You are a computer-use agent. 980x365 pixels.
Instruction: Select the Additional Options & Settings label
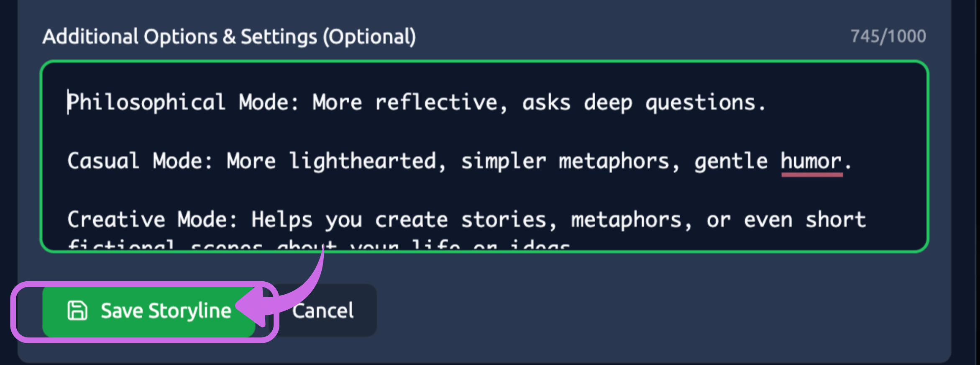point(230,36)
